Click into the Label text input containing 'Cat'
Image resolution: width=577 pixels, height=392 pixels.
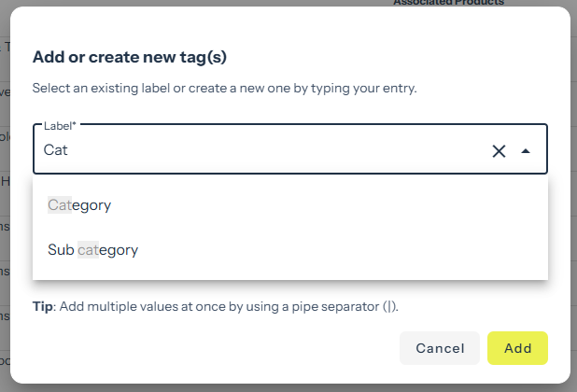point(261,150)
